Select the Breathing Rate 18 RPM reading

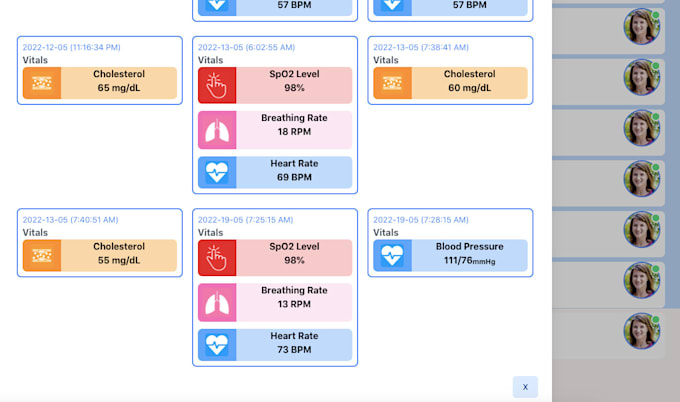294,127
